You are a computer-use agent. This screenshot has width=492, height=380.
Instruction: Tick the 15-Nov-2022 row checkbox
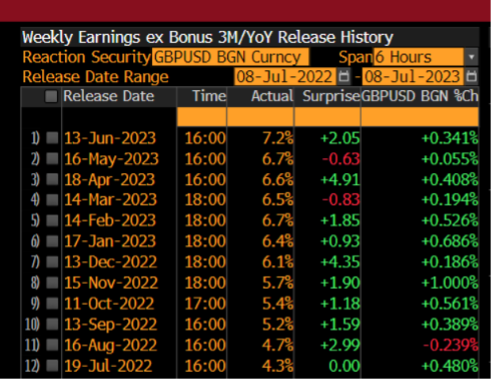point(52,283)
